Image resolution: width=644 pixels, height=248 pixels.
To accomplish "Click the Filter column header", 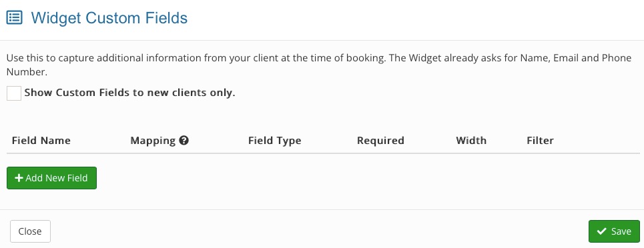I will (540, 141).
